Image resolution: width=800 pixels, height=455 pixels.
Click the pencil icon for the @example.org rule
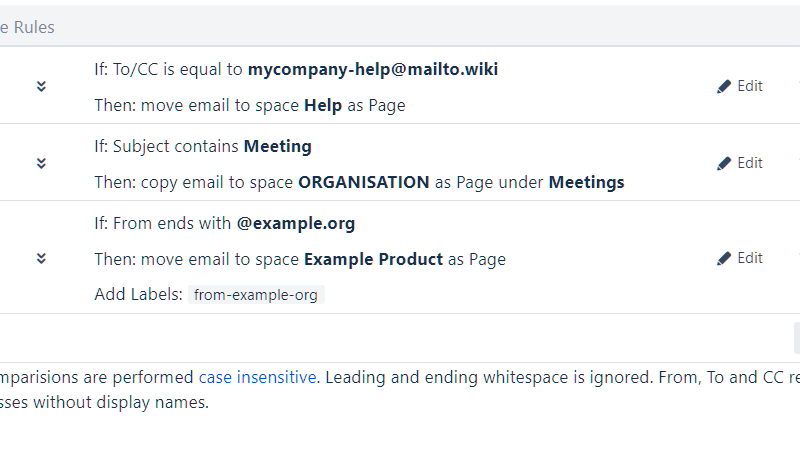[724, 259]
